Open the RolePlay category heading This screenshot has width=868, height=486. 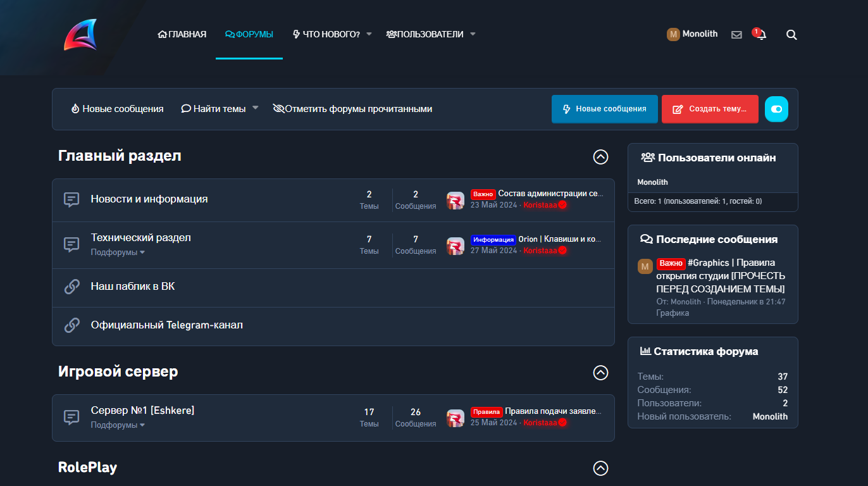(x=88, y=468)
